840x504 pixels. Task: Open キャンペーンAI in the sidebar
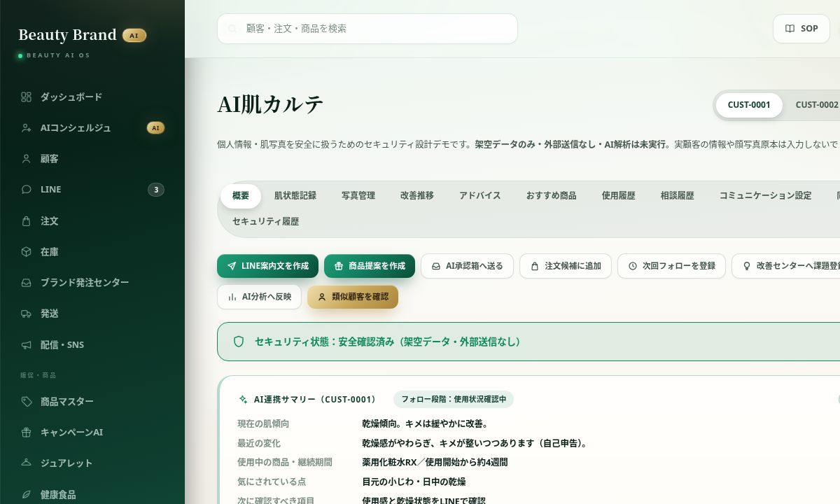click(x=92, y=433)
